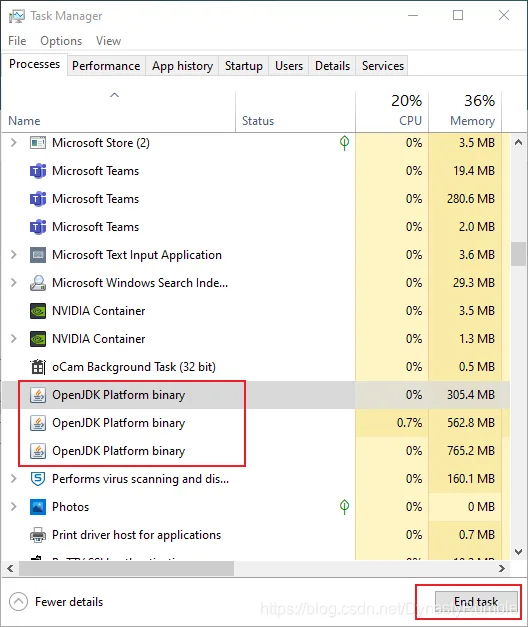Collapse view with Fewer details
Screen dimensions: 528x627
(56, 602)
